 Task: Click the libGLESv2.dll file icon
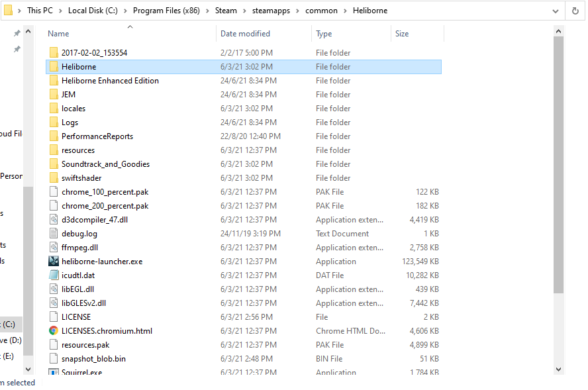click(x=54, y=303)
